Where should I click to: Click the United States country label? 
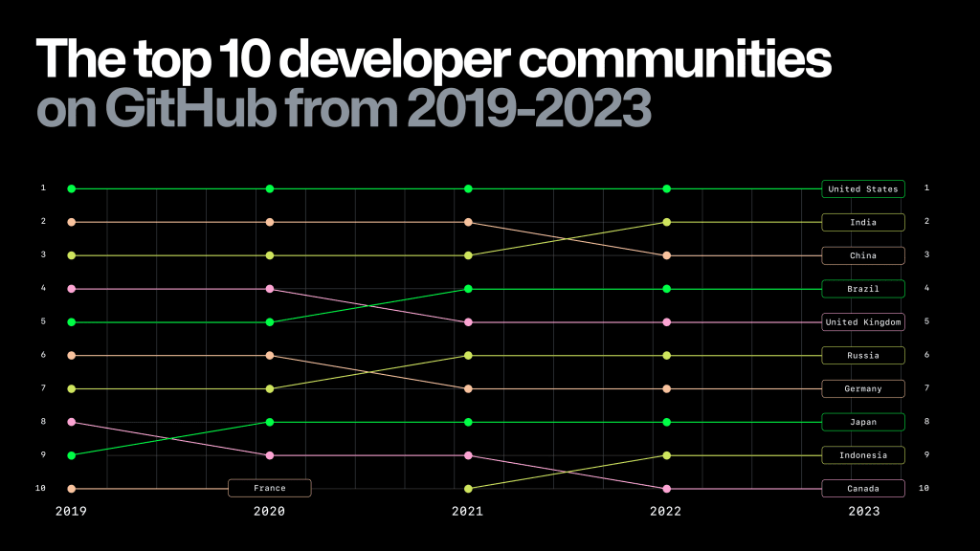click(862, 188)
